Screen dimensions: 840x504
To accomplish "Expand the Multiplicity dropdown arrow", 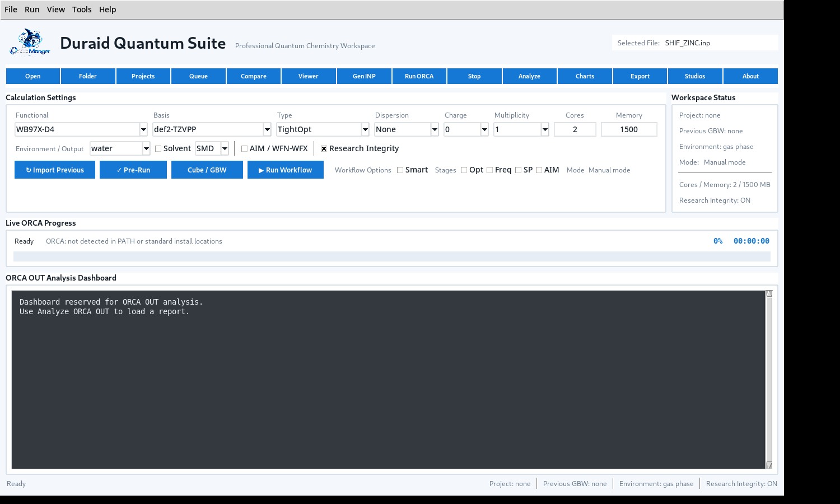I will 545,129.
